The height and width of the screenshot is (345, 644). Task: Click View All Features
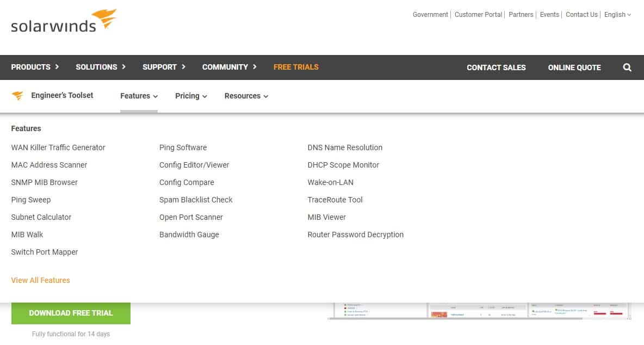pyautogui.click(x=41, y=281)
